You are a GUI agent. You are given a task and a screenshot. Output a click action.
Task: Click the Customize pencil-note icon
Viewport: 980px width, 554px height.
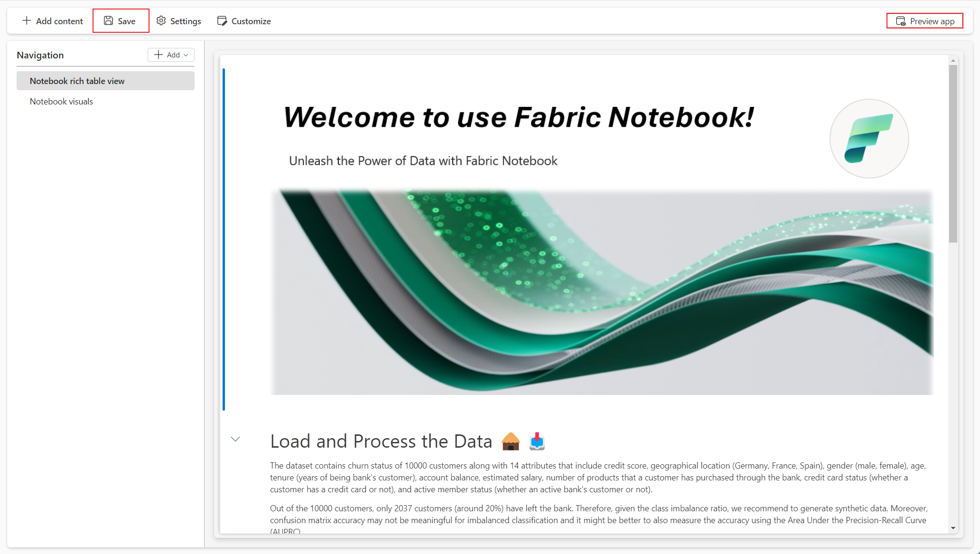(222, 21)
